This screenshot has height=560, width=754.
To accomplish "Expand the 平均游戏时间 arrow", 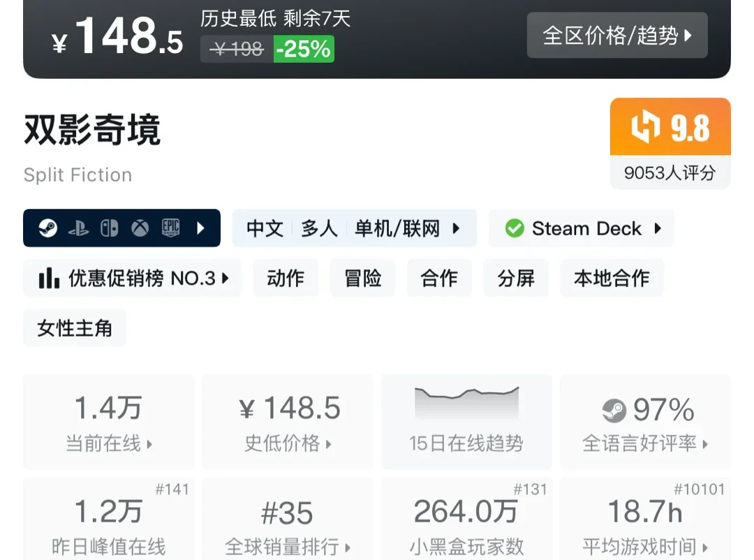I will (705, 547).
